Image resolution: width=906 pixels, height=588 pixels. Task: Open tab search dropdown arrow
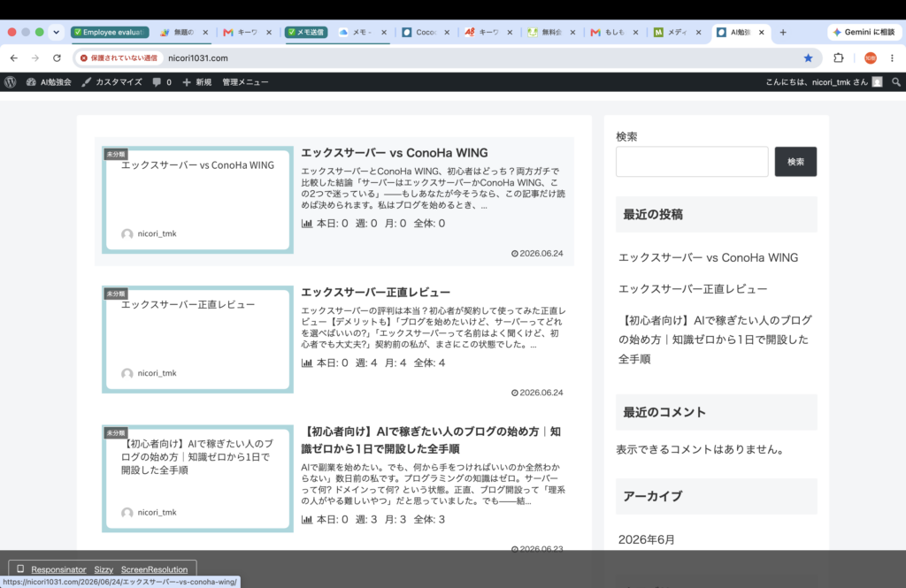(56, 33)
